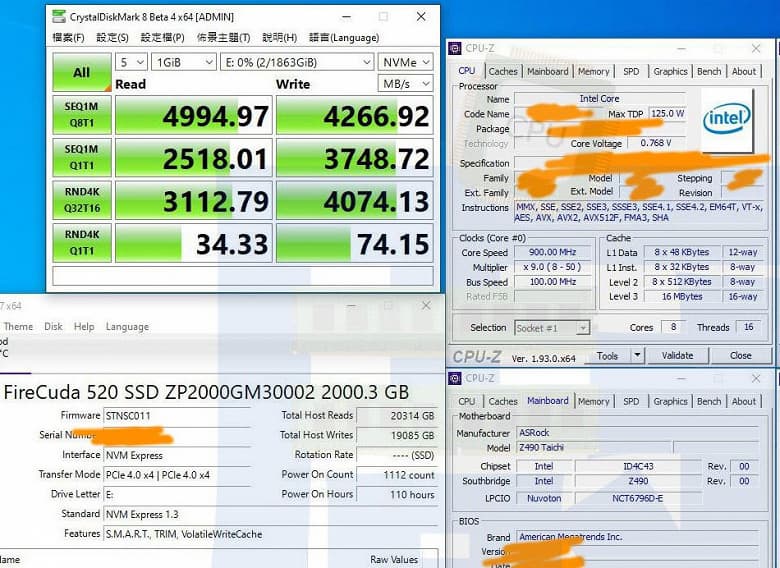Click the Max TDP 125.0 W value
This screenshot has height=568, width=780.
pos(668,114)
